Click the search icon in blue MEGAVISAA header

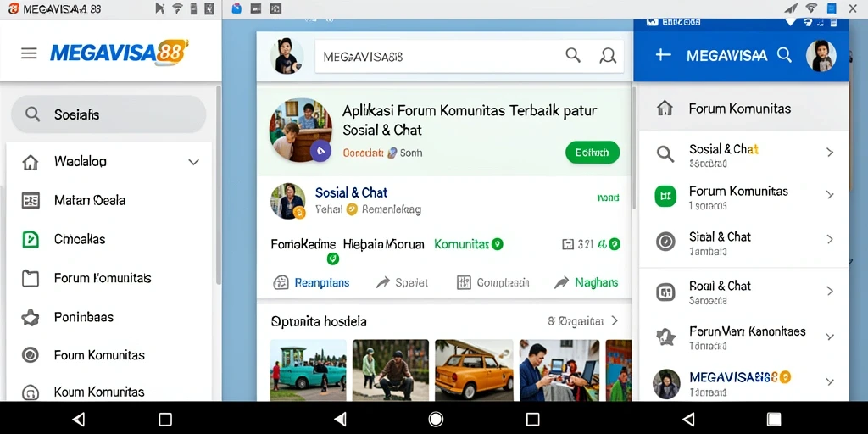[784, 55]
